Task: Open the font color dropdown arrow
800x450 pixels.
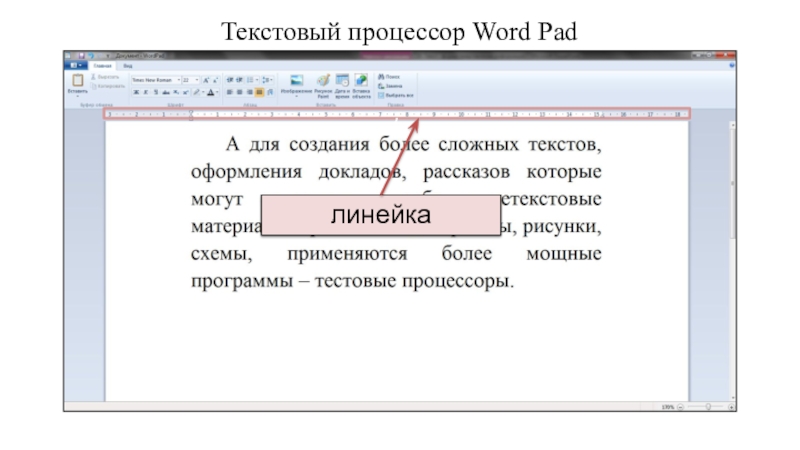Action: (x=217, y=92)
